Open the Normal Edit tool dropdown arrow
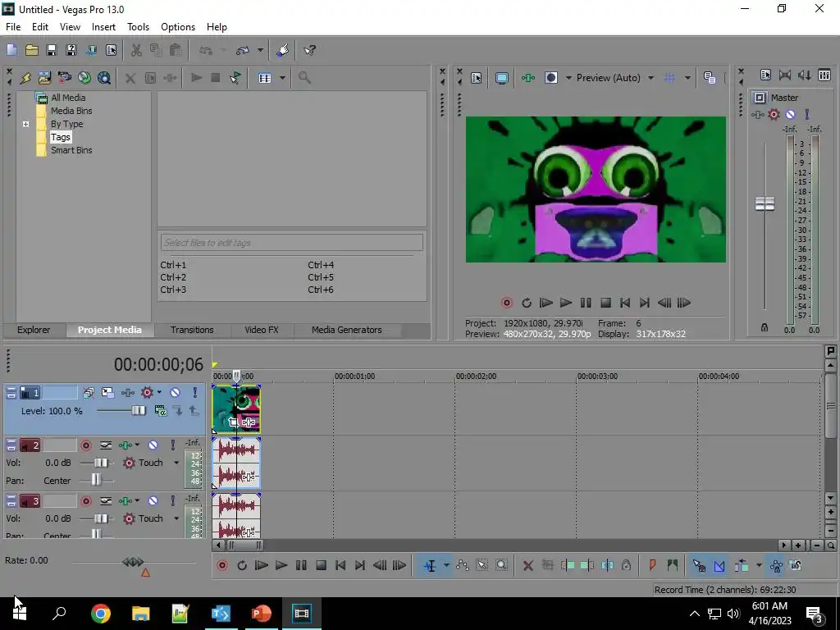This screenshot has height=630, width=840. click(x=445, y=565)
